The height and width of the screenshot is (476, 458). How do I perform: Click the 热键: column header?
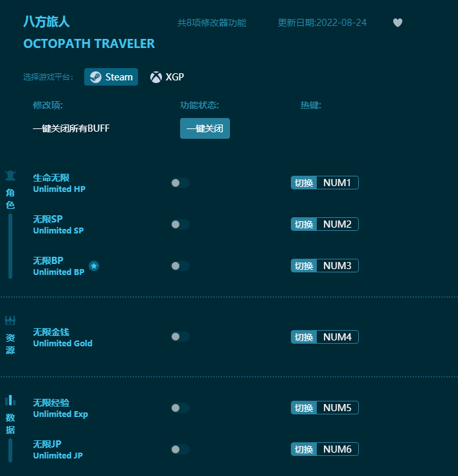coord(310,105)
